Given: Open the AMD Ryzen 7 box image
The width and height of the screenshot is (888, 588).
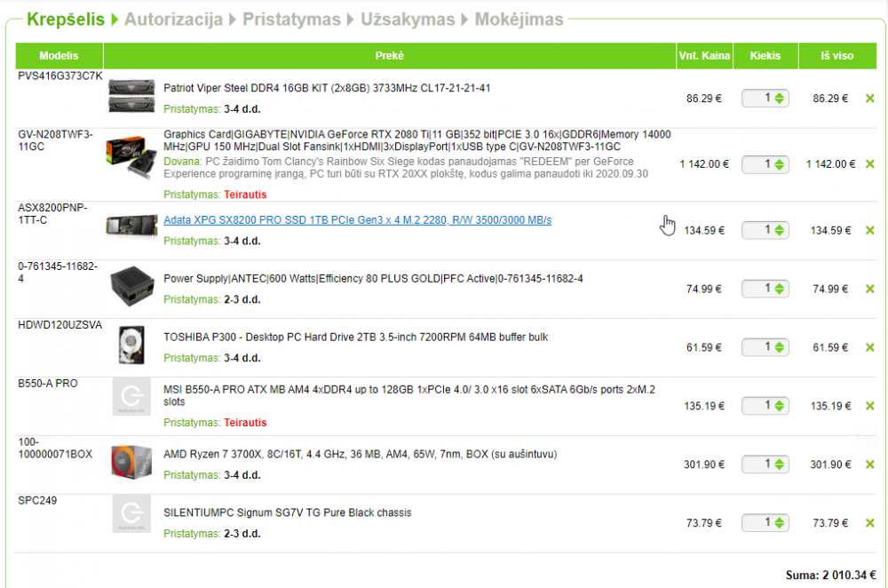Looking at the screenshot, I should click(x=131, y=462).
